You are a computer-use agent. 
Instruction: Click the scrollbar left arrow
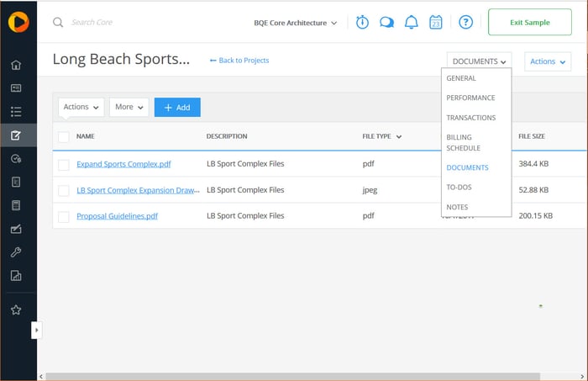41,377
